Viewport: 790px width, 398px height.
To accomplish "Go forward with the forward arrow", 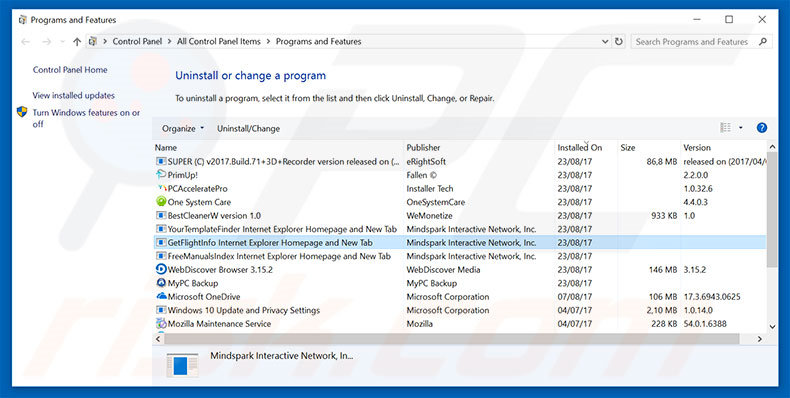I will coord(46,42).
